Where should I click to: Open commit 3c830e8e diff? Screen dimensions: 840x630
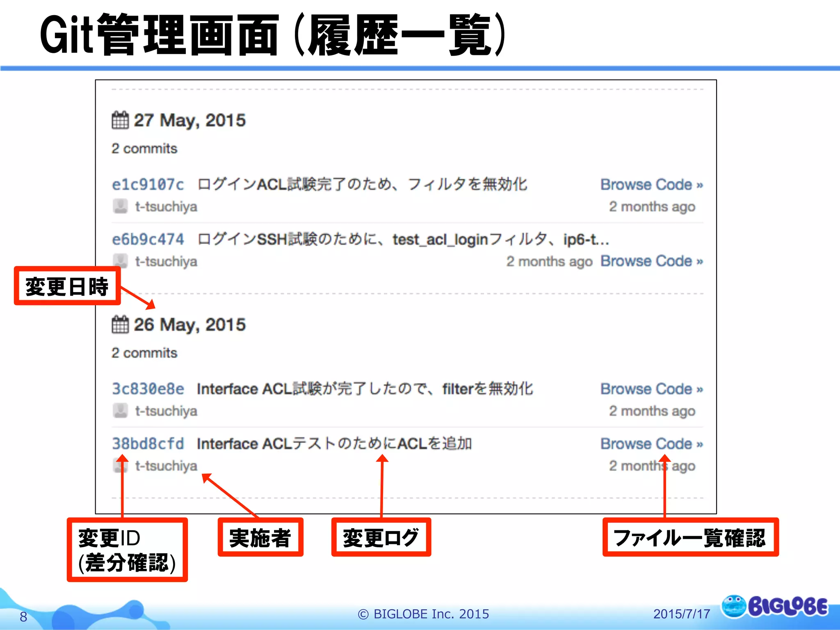(148, 388)
